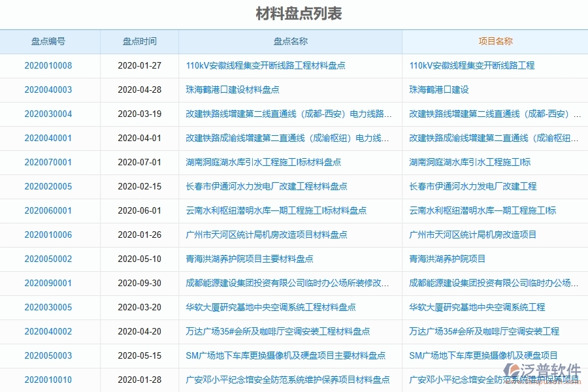Click the 盘点名称 column header
The height and width of the screenshot is (392, 588).
point(290,41)
